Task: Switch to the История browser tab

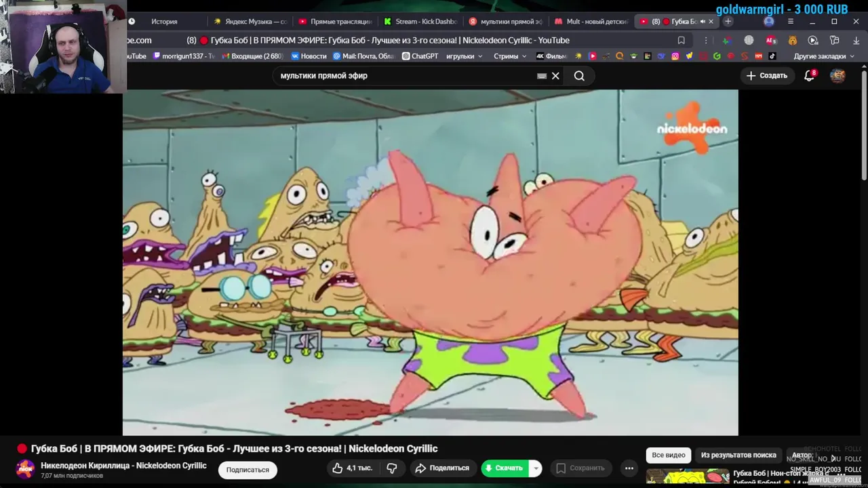Action: coord(164,22)
